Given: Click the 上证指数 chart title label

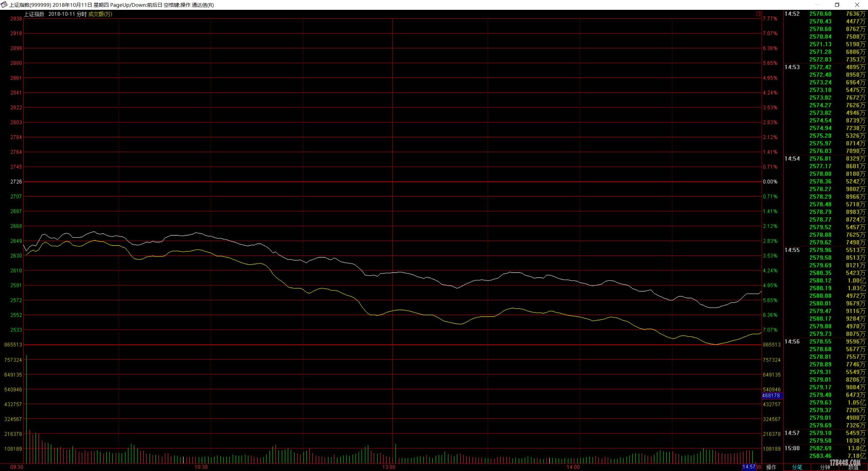Looking at the screenshot, I should click(34, 14).
